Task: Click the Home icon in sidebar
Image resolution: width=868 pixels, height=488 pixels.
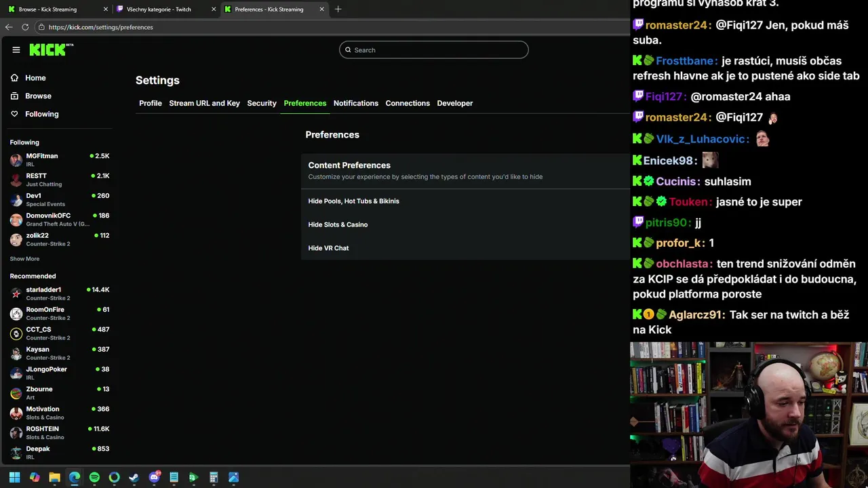Action: click(x=14, y=78)
